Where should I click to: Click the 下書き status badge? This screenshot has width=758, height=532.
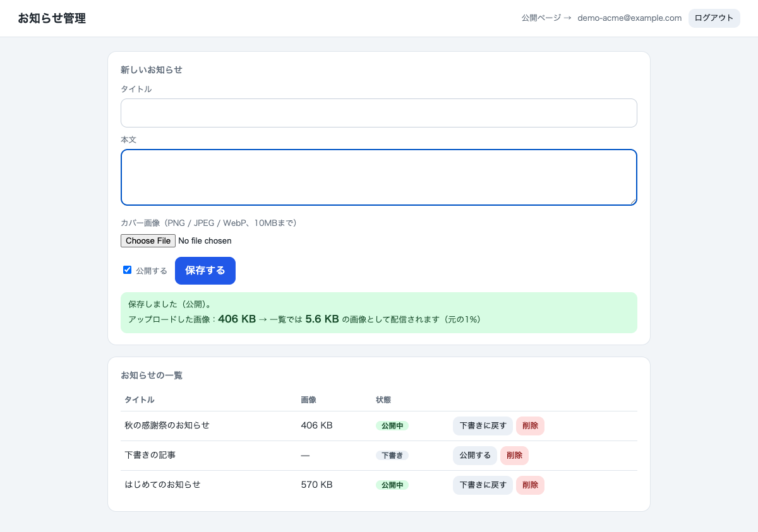tap(392, 456)
